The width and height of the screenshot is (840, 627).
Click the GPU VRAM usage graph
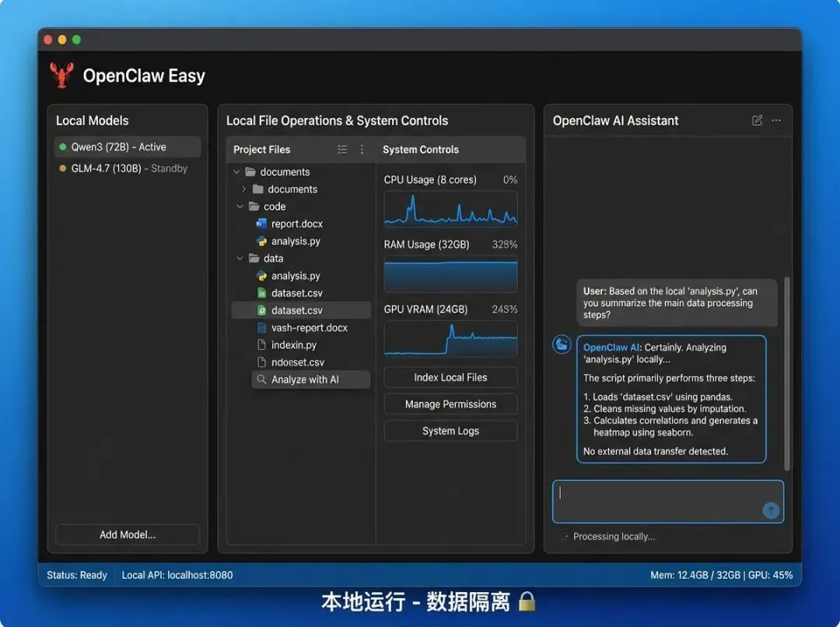[450, 339]
